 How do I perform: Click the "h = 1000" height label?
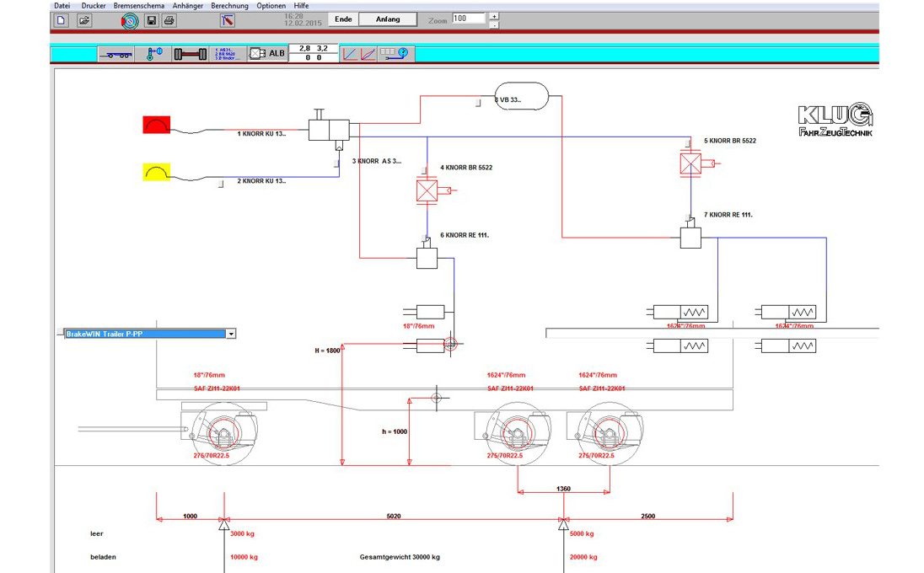[395, 431]
